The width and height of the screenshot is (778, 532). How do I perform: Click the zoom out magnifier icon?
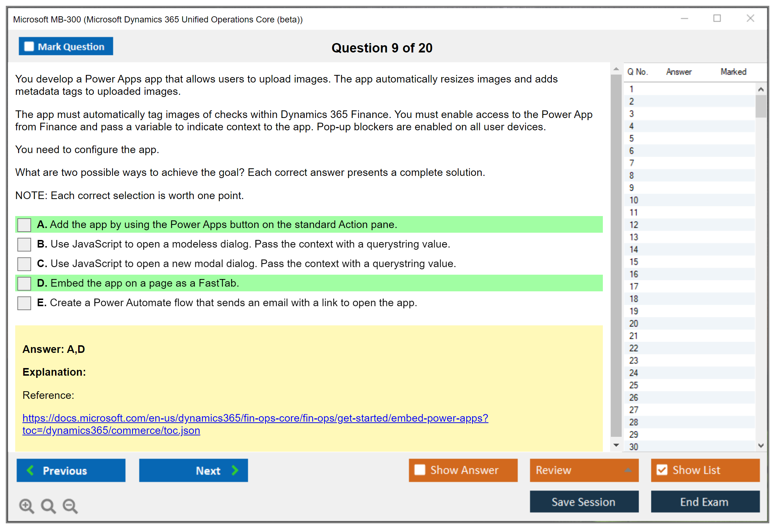(70, 506)
